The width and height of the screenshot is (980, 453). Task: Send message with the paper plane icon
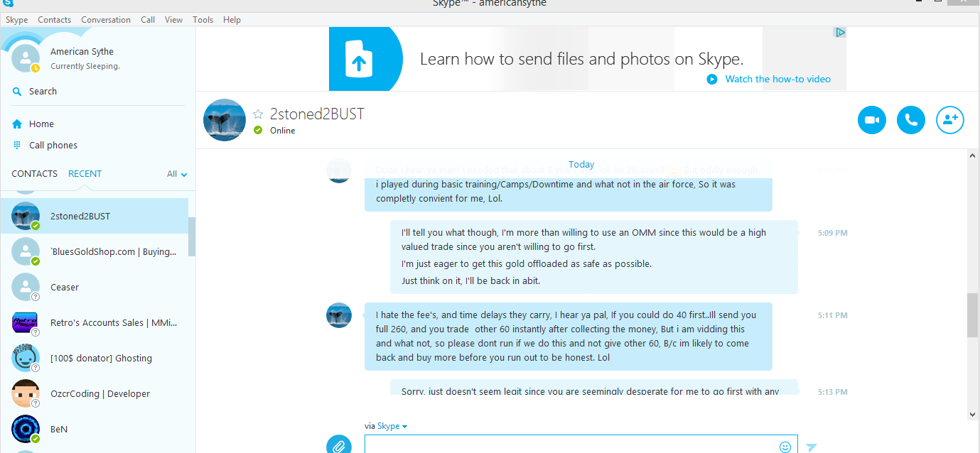pos(811,447)
